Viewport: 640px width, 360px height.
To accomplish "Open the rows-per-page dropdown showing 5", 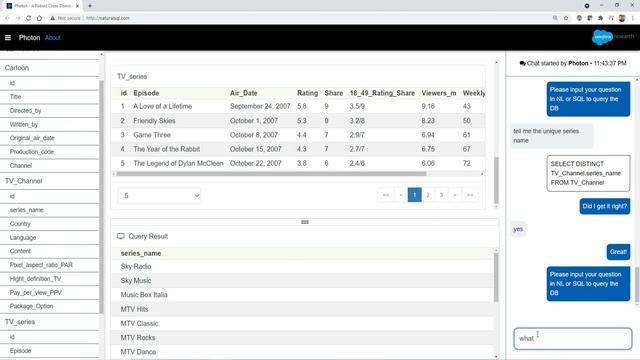I will [x=159, y=196].
